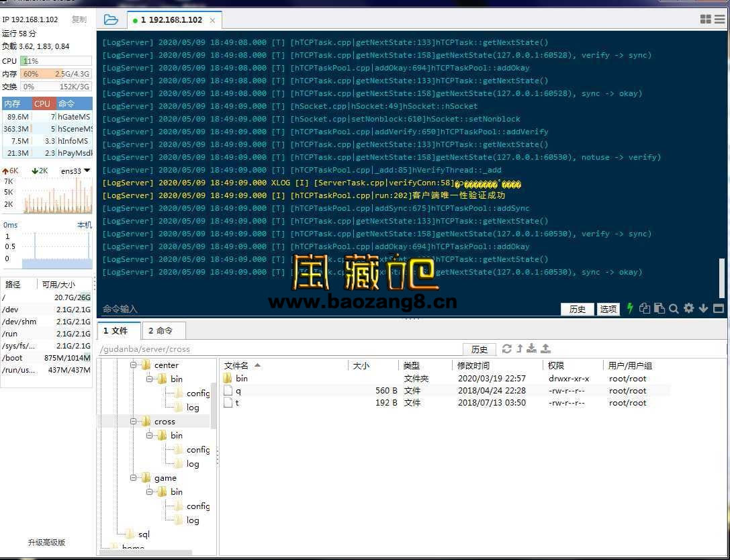Viewport: 730px width, 560px height.
Task: Refresh the file listing
Action: tap(506, 348)
